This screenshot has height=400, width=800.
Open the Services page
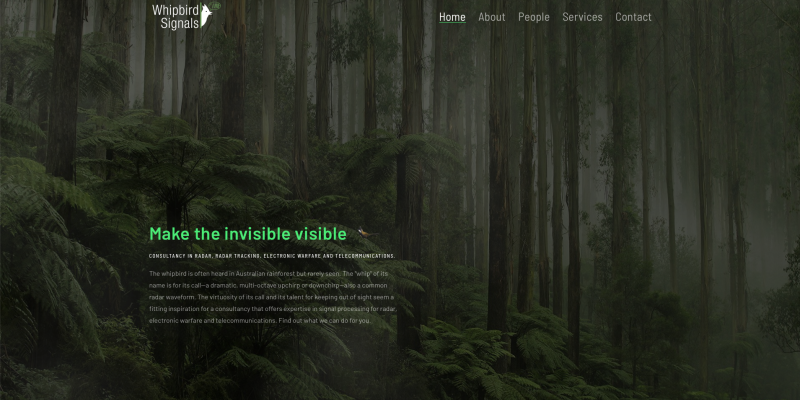point(582,17)
